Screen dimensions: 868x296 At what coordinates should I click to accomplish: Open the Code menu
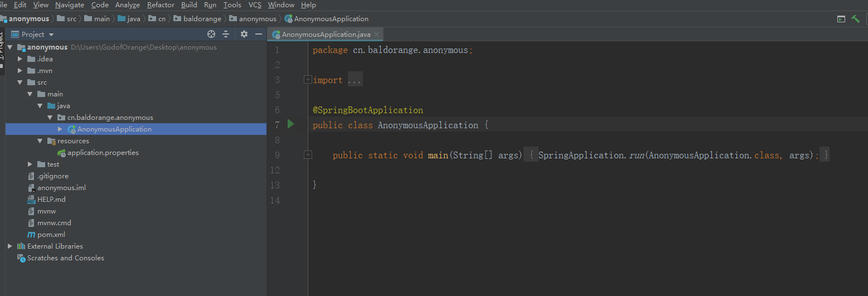(100, 5)
